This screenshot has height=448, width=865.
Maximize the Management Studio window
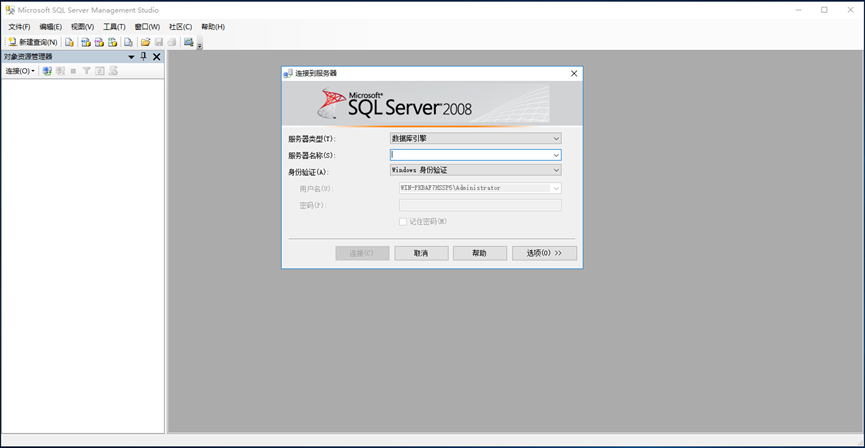tap(824, 10)
